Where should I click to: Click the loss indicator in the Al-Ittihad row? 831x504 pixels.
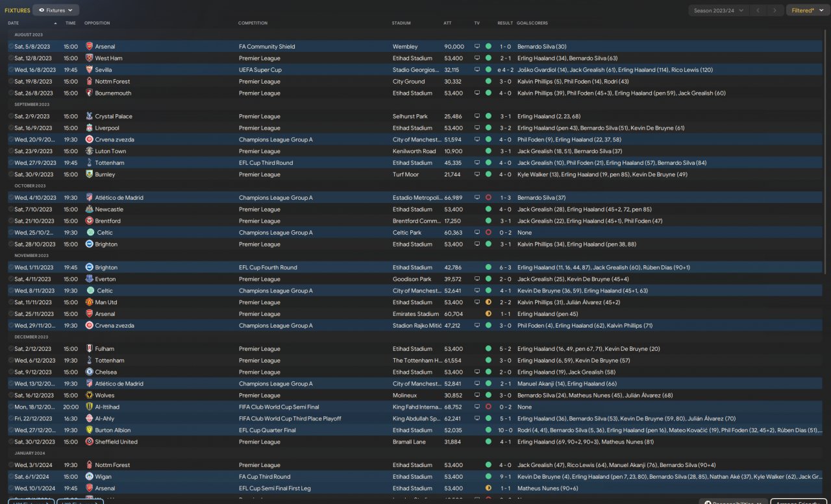488,407
